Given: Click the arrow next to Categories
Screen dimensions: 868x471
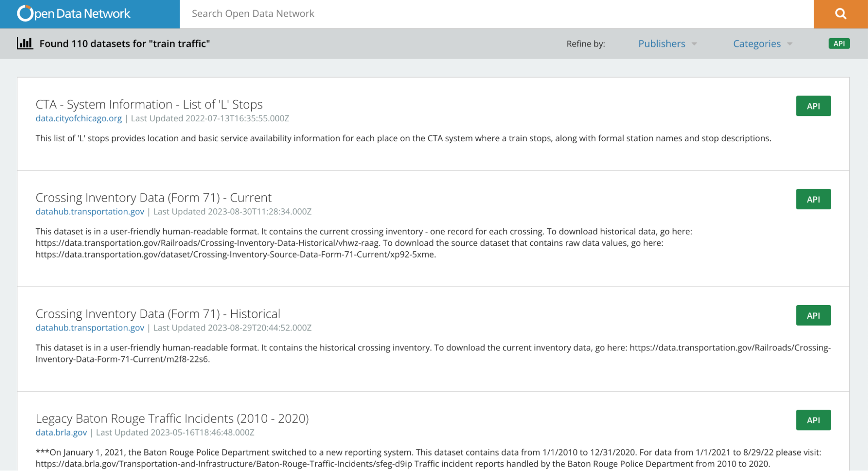Looking at the screenshot, I should (x=789, y=44).
